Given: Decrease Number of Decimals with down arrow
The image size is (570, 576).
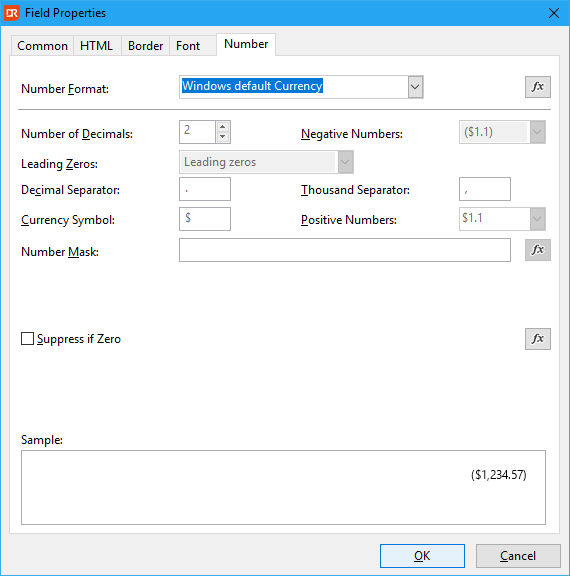Looking at the screenshot, I should (223, 137).
